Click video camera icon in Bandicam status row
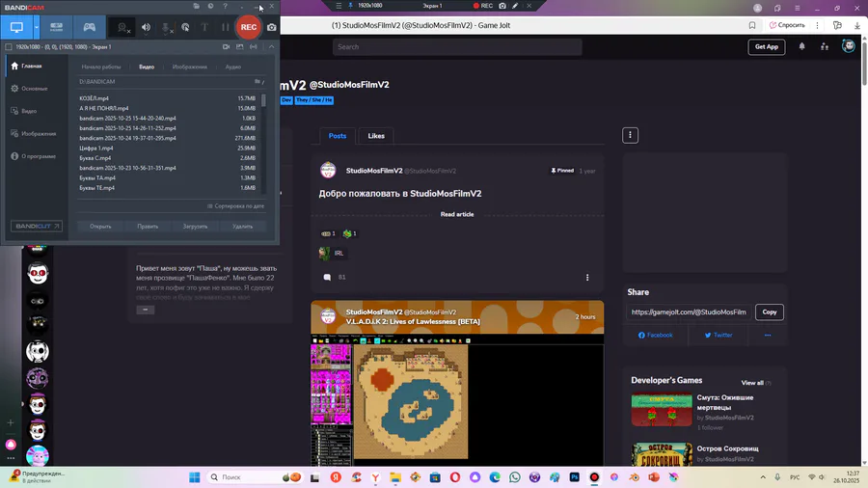 (226, 47)
